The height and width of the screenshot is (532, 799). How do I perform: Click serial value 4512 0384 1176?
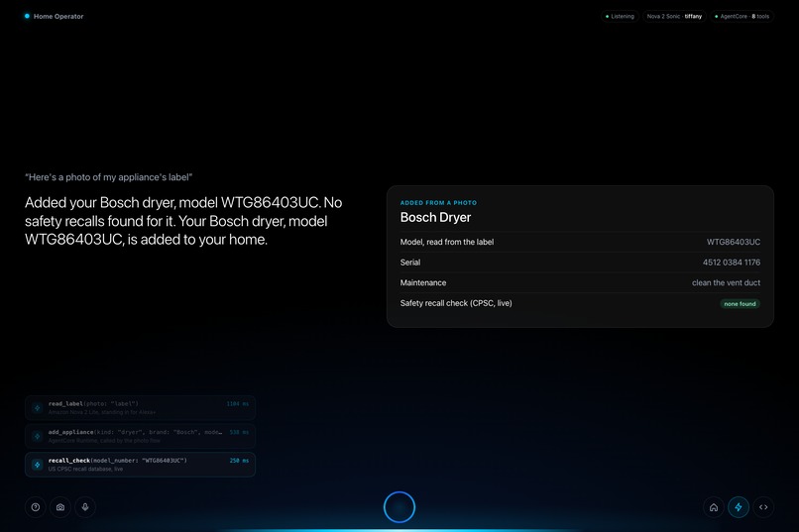tap(732, 263)
